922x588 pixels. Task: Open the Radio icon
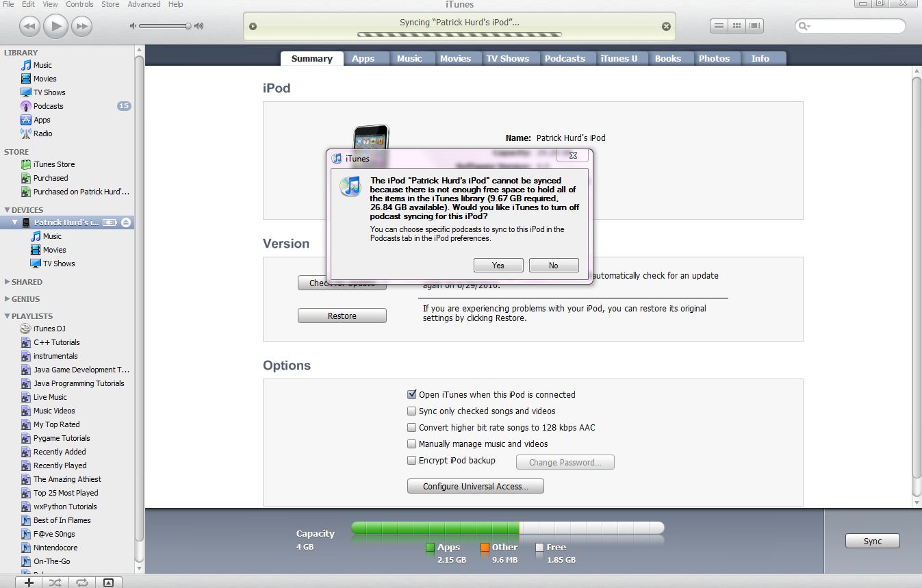pyautogui.click(x=26, y=133)
